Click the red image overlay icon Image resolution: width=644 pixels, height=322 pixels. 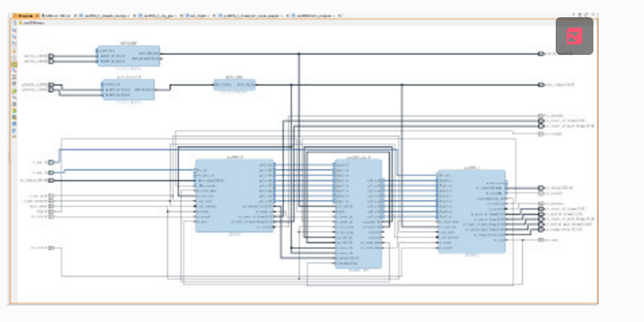click(575, 36)
